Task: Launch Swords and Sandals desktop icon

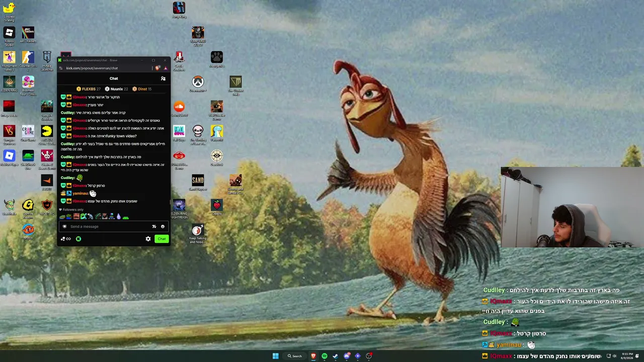Action: (x=235, y=184)
